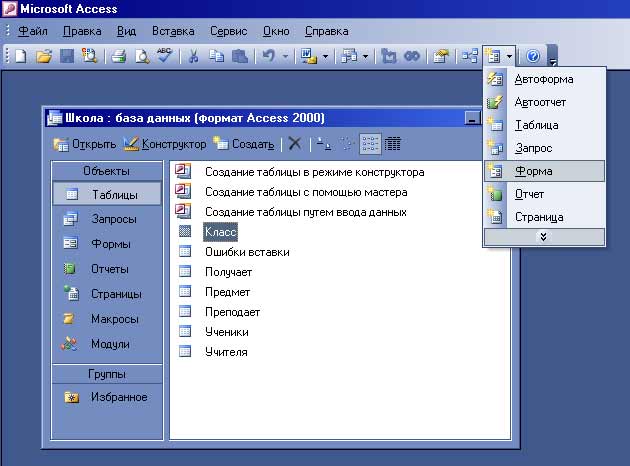Open the Вставка menu

(x=173, y=31)
